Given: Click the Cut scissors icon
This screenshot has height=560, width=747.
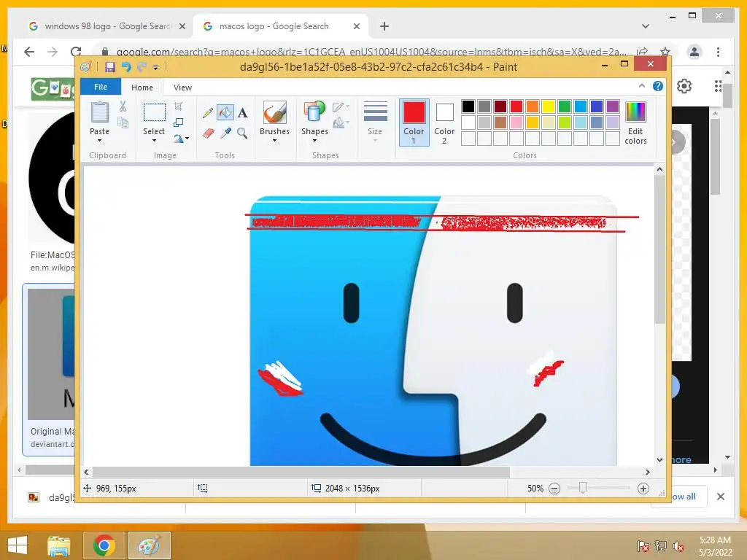Looking at the screenshot, I should point(123,106).
